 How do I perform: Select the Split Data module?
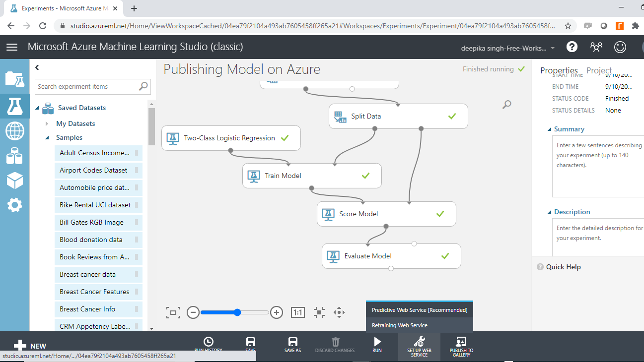pyautogui.click(x=398, y=116)
